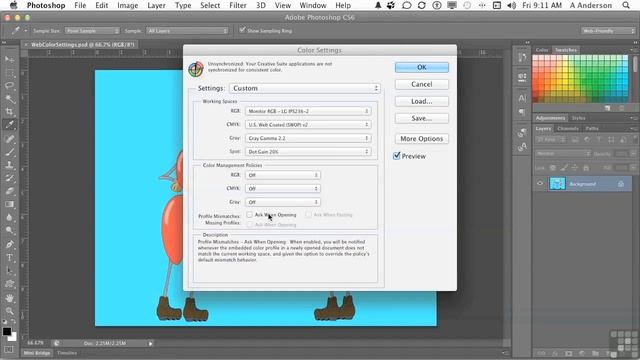This screenshot has height=360, width=640.
Task: Enable Profile Mismatches Ask When Opening
Action: [249, 215]
